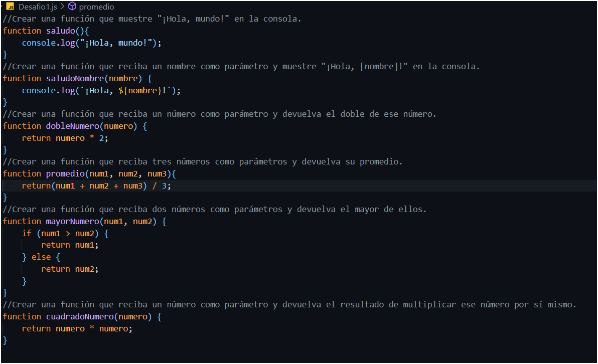Image resolution: width=598 pixels, height=364 pixels.
Task: Click the cuadradoNumero function name
Action: 80,317
